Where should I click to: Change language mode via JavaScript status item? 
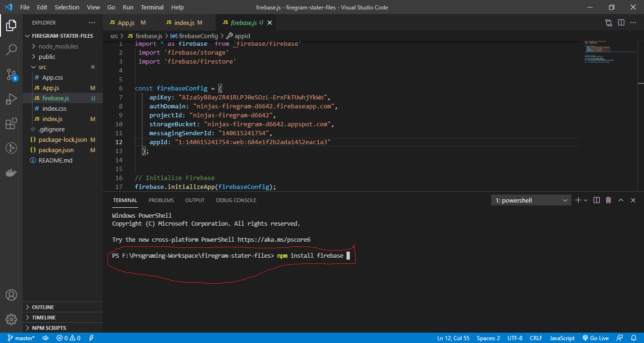tap(562, 338)
